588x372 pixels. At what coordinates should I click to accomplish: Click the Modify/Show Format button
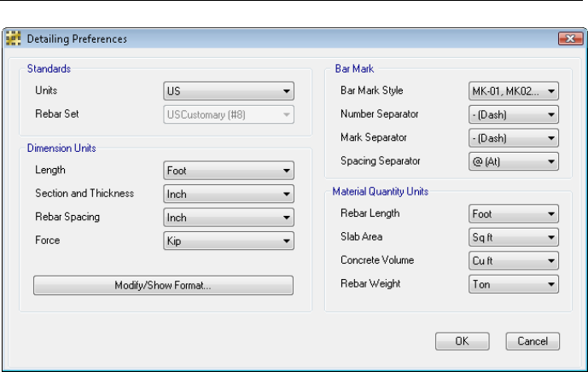pyautogui.click(x=163, y=285)
